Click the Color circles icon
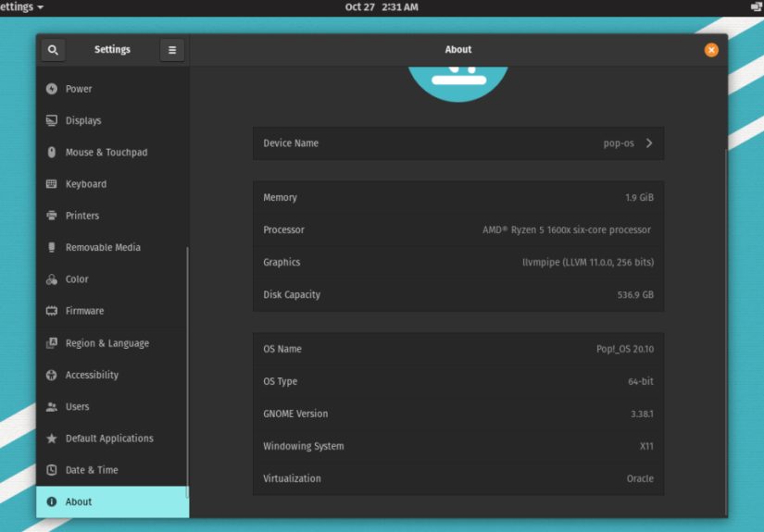The width and height of the screenshot is (764, 532). point(52,278)
